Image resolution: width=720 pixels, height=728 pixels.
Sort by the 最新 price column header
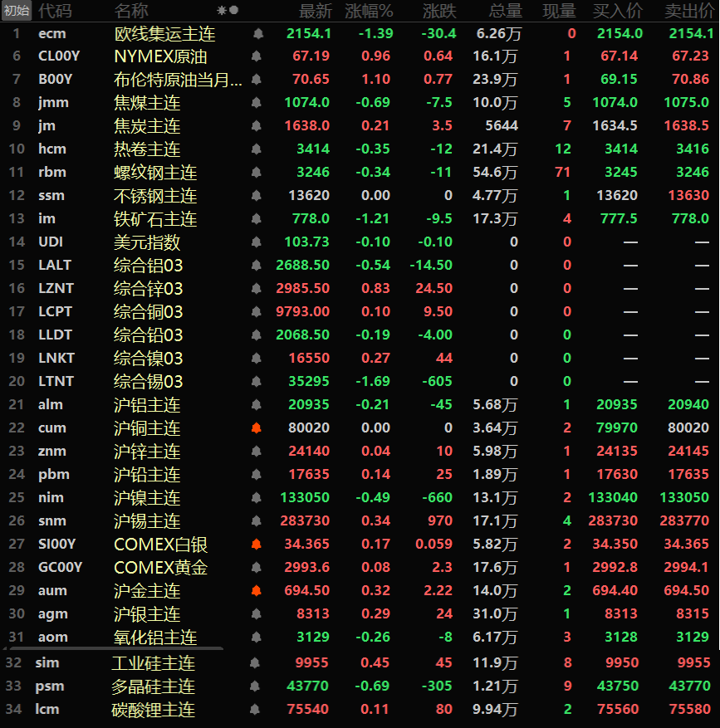315,11
